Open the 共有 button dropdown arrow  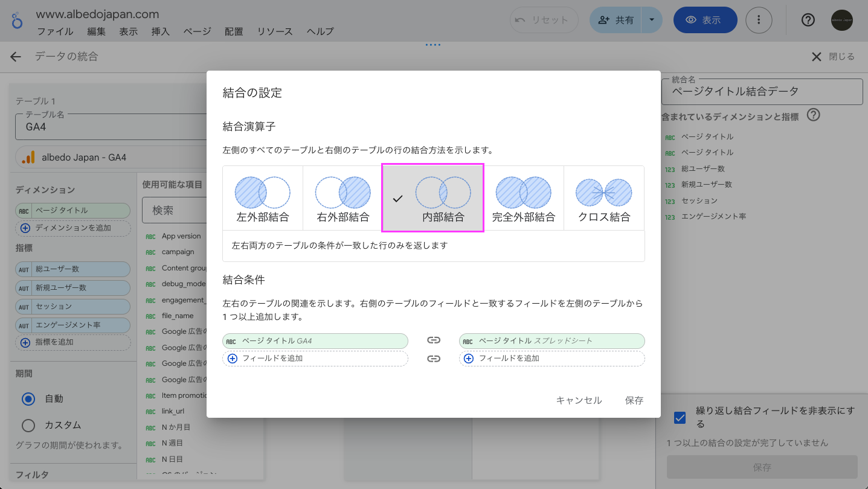pos(652,20)
